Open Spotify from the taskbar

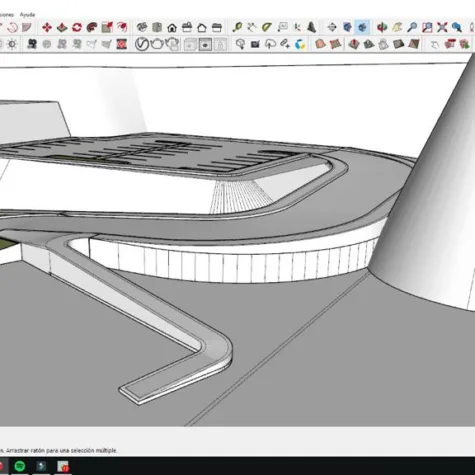[20, 466]
